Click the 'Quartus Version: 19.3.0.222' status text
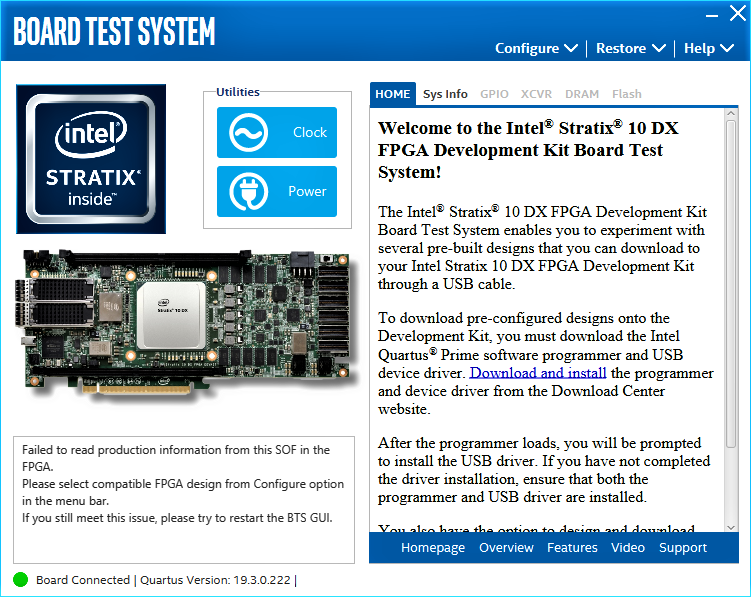Viewport: 751px width, 597px height. point(215,580)
